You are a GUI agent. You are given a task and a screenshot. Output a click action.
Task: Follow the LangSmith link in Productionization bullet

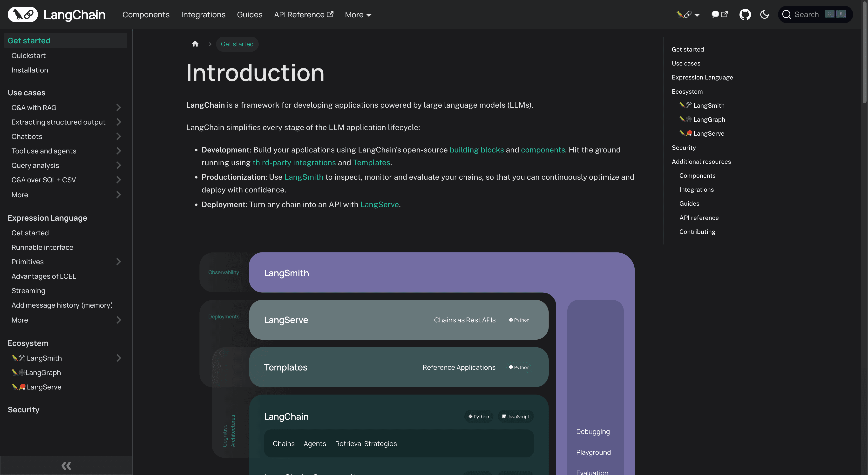[304, 177]
